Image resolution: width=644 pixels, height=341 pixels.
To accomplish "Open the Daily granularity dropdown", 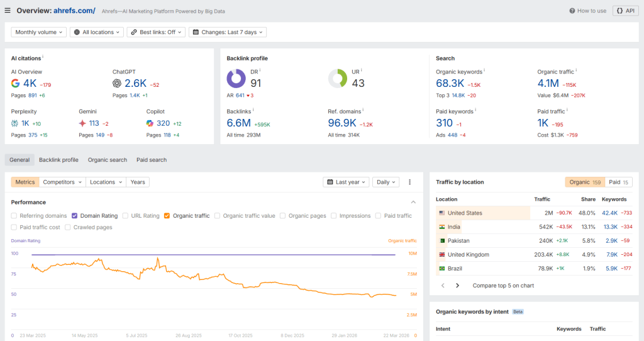I will click(386, 182).
